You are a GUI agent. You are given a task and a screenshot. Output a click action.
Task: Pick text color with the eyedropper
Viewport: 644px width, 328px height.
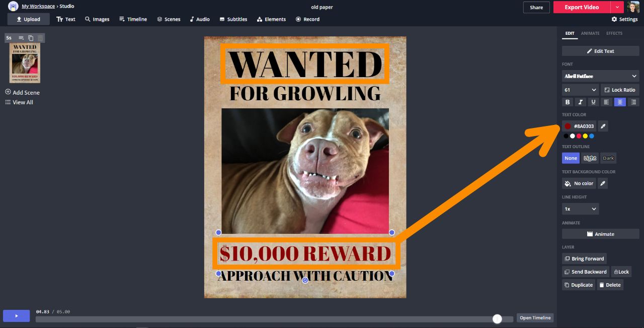point(603,126)
